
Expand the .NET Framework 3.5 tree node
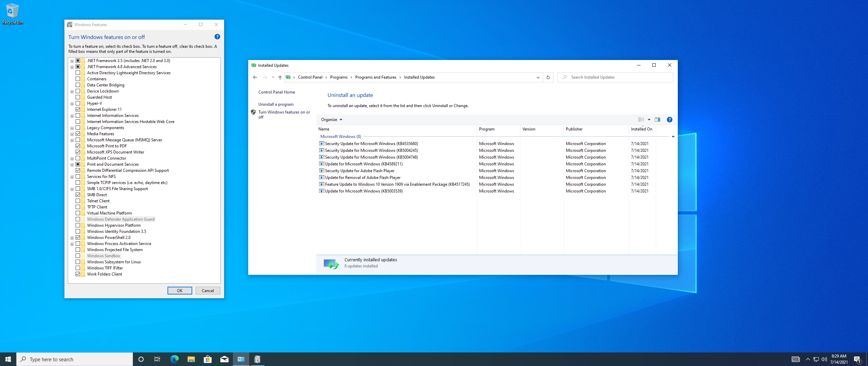[72, 61]
